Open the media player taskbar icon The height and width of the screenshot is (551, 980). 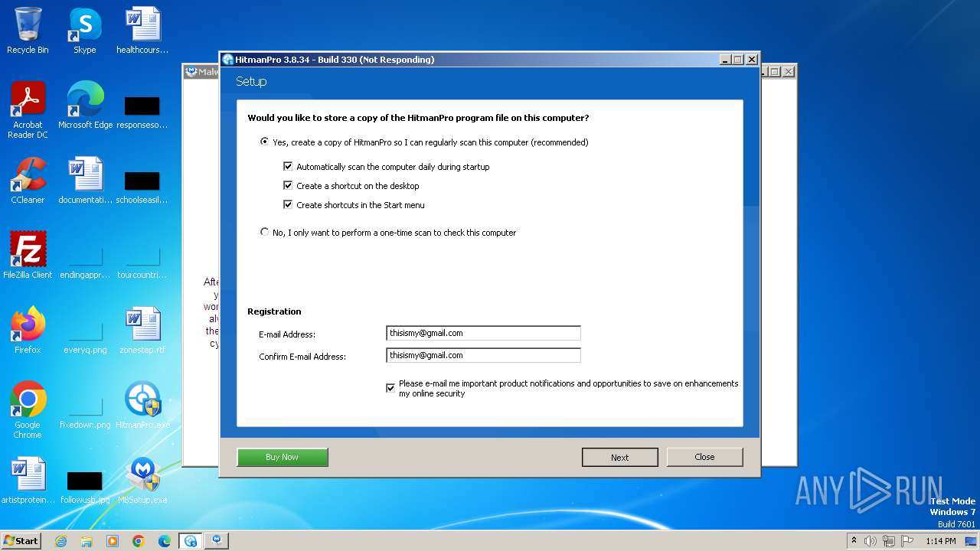click(x=113, y=541)
